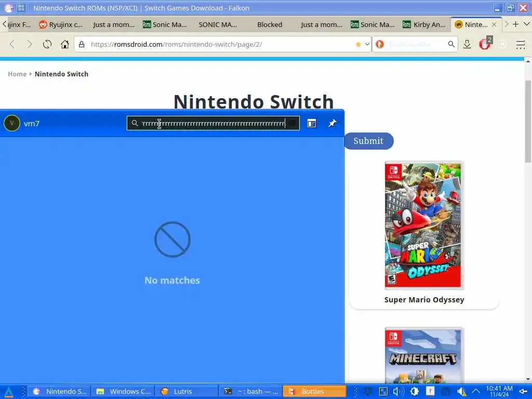Open the Super Mario Odyssey title link
Image resolution: width=532 pixels, height=399 pixels.
424,300
